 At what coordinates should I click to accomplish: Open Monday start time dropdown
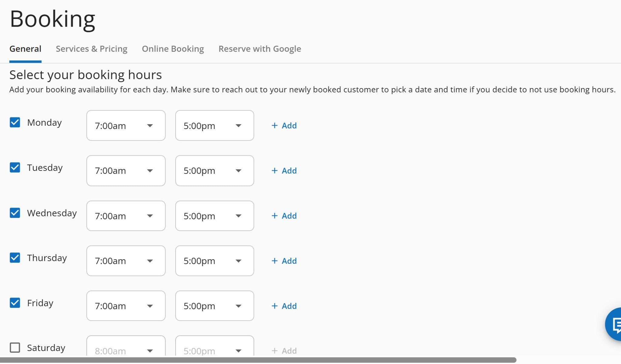click(x=126, y=125)
